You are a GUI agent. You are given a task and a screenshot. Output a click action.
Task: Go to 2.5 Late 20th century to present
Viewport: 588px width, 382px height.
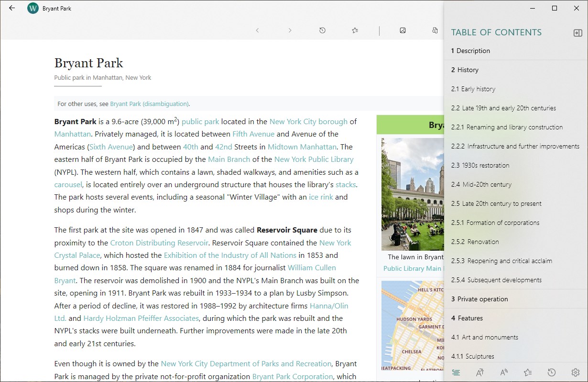pos(516,203)
